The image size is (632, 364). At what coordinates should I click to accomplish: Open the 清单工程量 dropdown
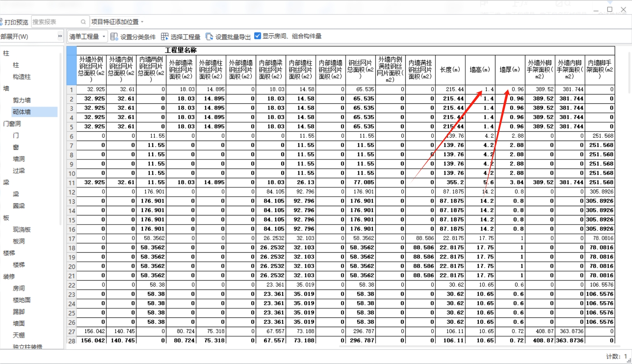[x=87, y=36]
